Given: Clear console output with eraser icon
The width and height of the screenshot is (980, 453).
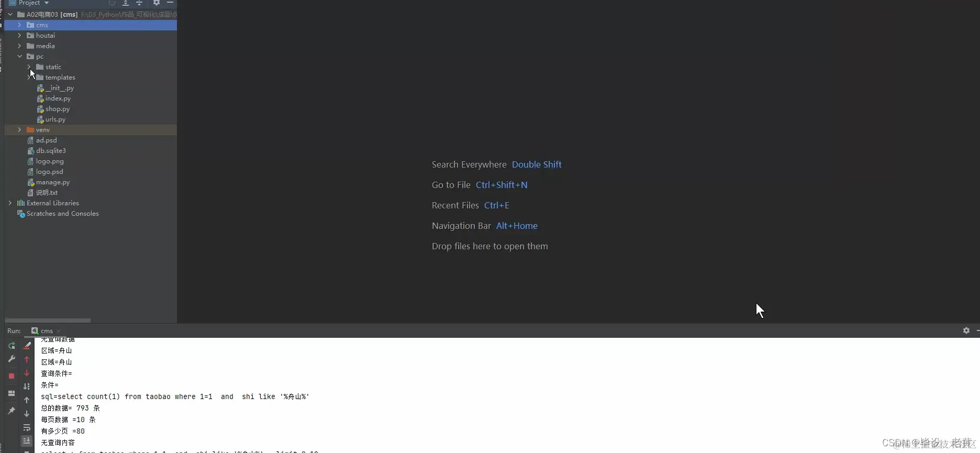Looking at the screenshot, I should click(27, 346).
